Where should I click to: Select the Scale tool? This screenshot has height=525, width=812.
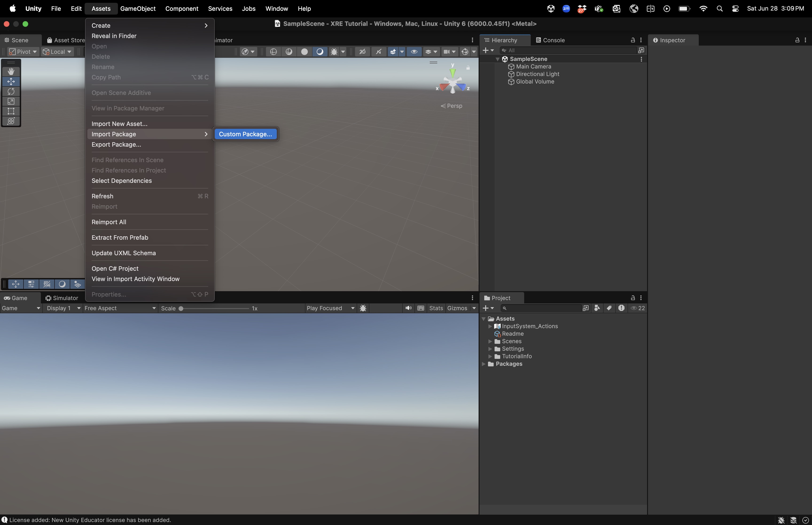pyautogui.click(x=11, y=101)
